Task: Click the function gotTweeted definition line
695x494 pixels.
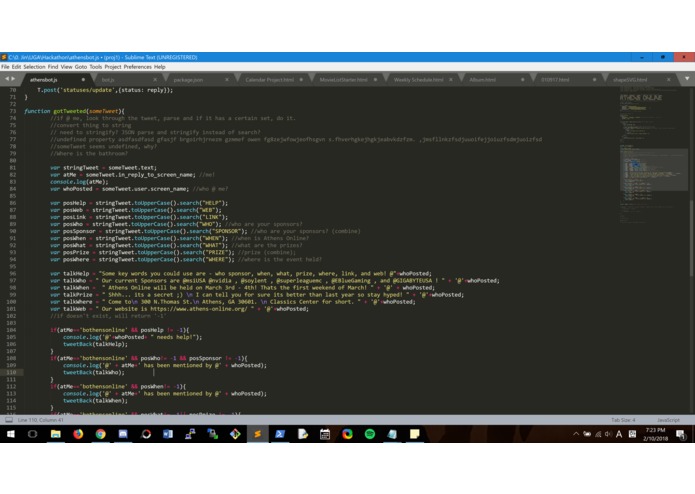Action: point(74,111)
